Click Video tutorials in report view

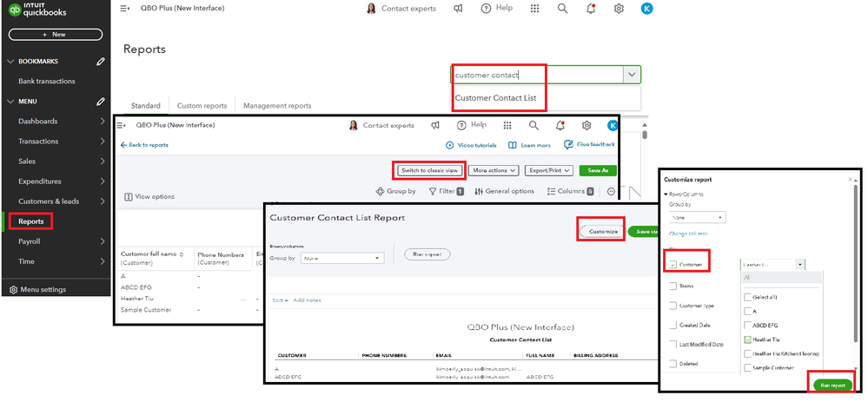(471, 145)
